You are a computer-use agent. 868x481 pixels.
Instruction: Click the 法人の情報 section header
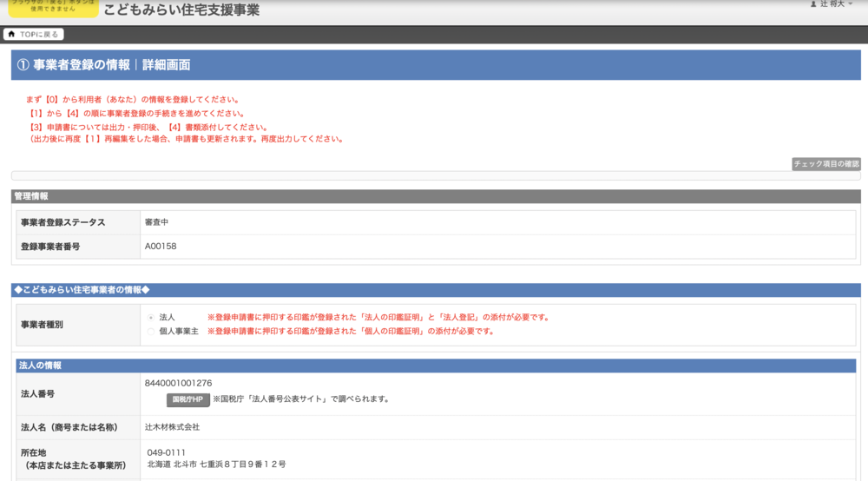(436, 366)
